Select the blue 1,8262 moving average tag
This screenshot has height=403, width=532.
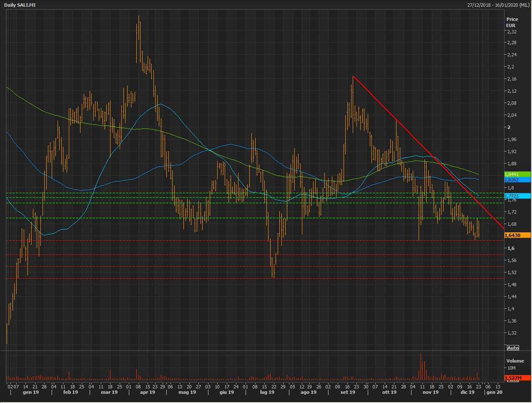(x=517, y=180)
